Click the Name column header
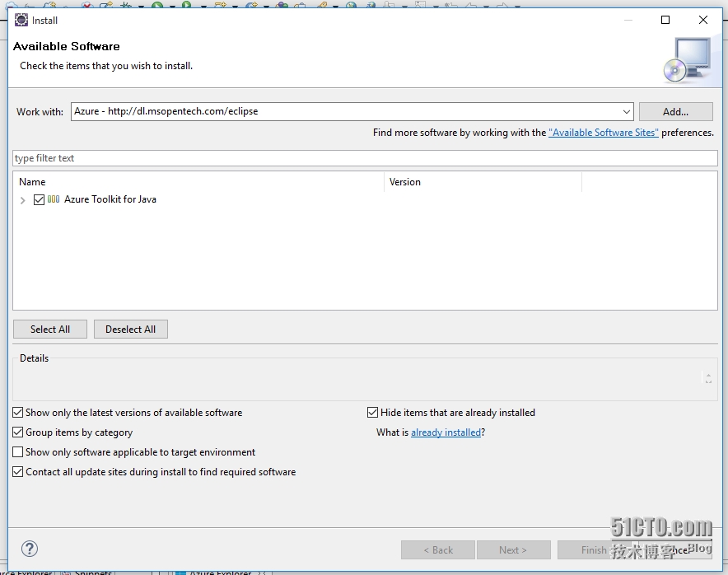This screenshot has width=728, height=575. (198, 182)
